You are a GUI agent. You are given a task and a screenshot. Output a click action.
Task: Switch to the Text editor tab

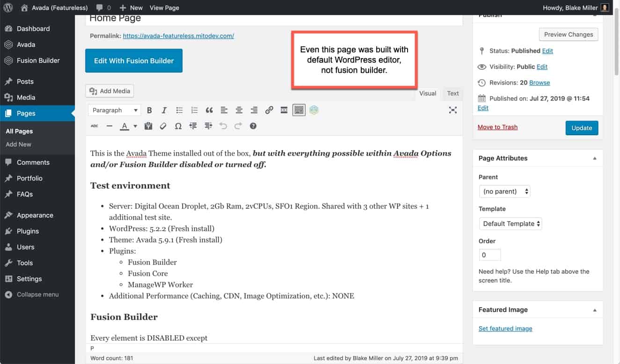coord(453,94)
